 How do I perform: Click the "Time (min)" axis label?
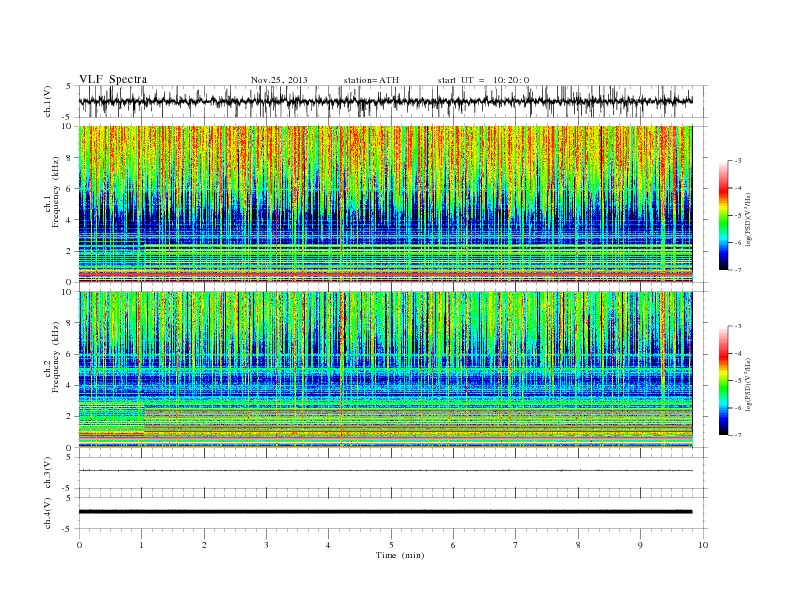click(400, 555)
